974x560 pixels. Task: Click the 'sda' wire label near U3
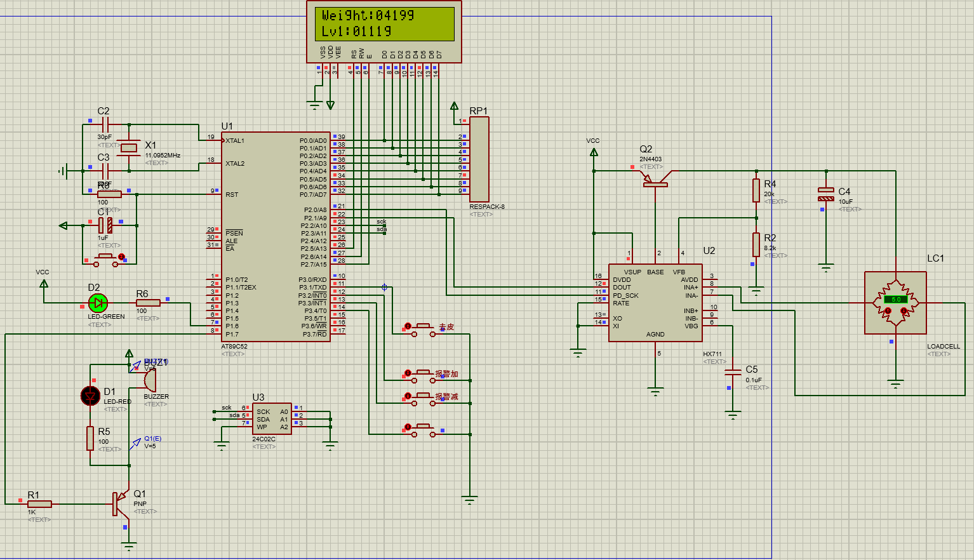click(234, 415)
